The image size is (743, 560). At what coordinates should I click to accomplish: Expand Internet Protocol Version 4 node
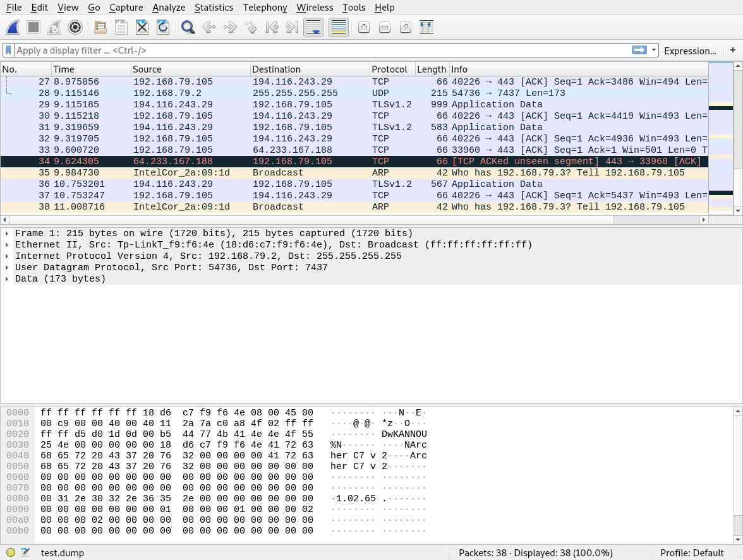(x=7, y=256)
